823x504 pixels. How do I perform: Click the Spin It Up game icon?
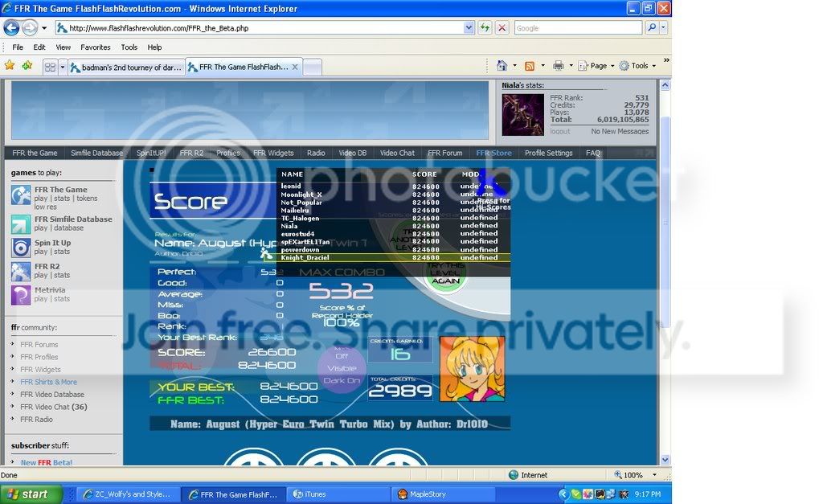coord(21,248)
